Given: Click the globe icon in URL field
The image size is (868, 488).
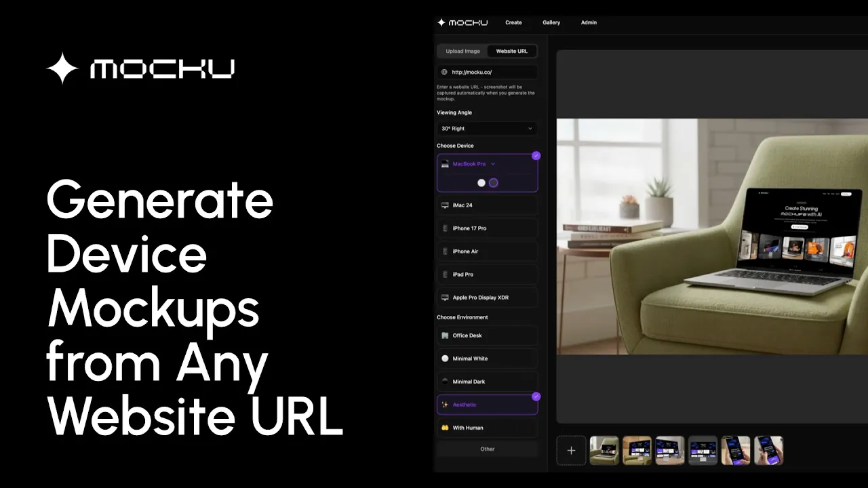Looking at the screenshot, I should click(x=444, y=72).
